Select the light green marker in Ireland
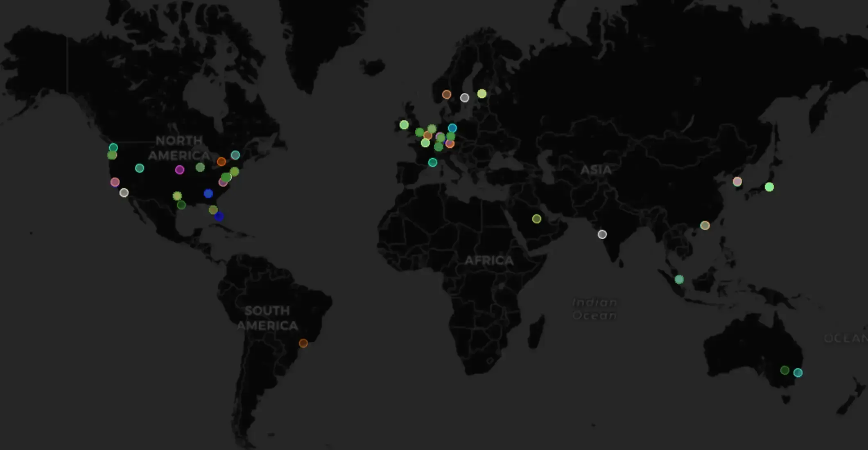 click(x=404, y=125)
